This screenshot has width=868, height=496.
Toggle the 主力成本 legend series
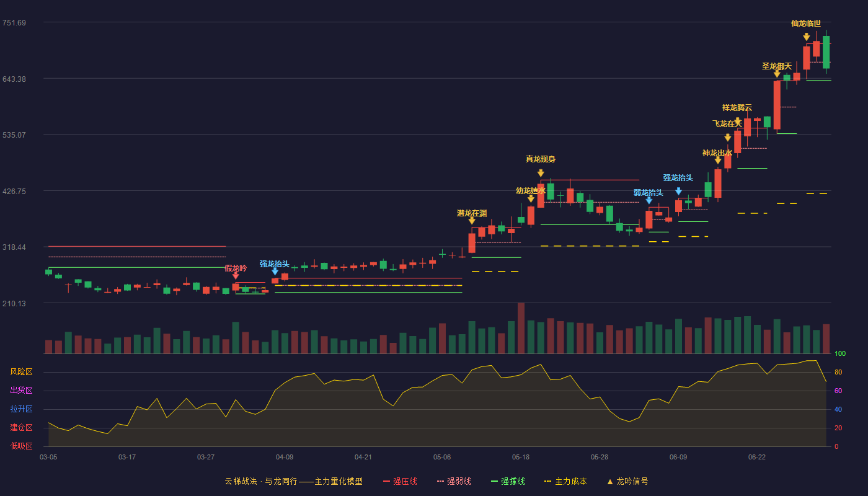[565, 481]
